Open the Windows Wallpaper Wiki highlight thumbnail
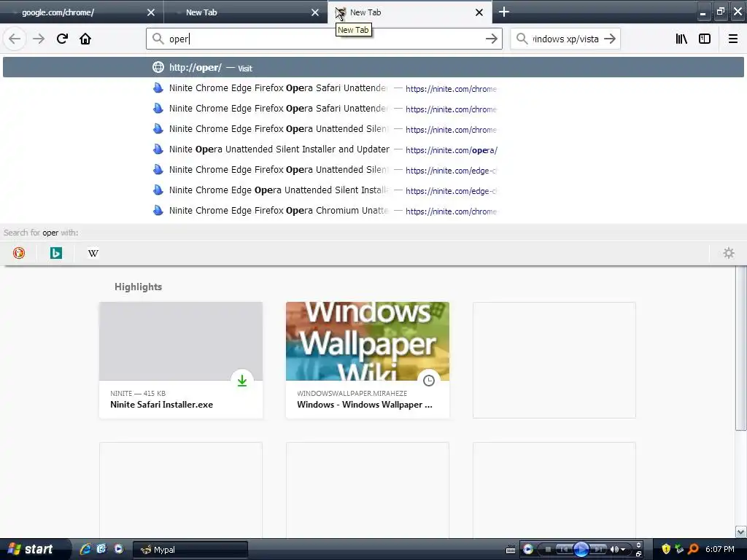Image resolution: width=747 pixels, height=560 pixels. 368,341
